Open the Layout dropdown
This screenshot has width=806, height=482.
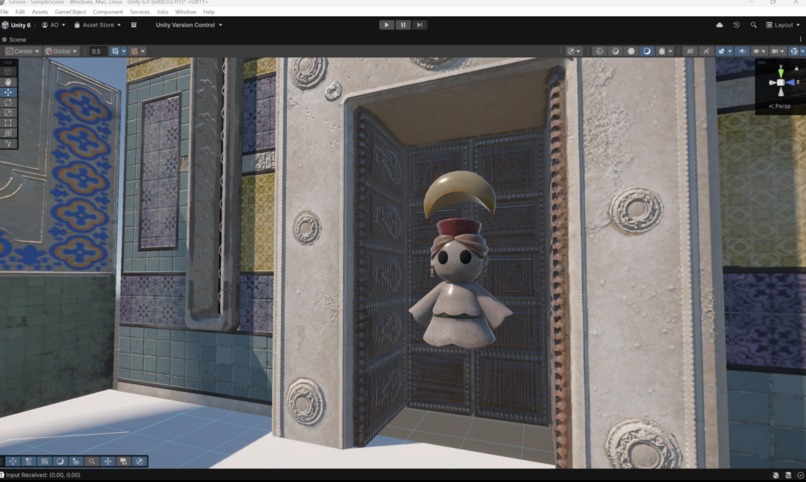[783, 25]
